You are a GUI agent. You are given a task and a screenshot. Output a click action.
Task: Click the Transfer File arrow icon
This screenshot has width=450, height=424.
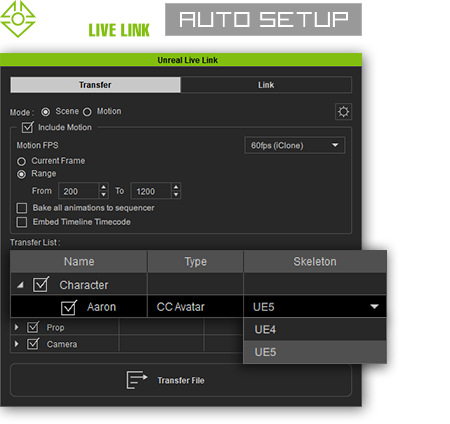click(137, 380)
